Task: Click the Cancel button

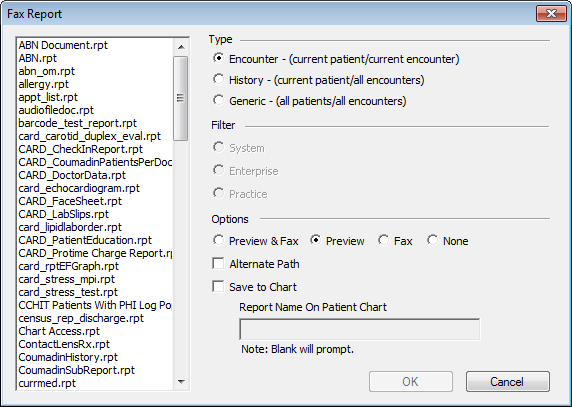Action: coord(507,381)
